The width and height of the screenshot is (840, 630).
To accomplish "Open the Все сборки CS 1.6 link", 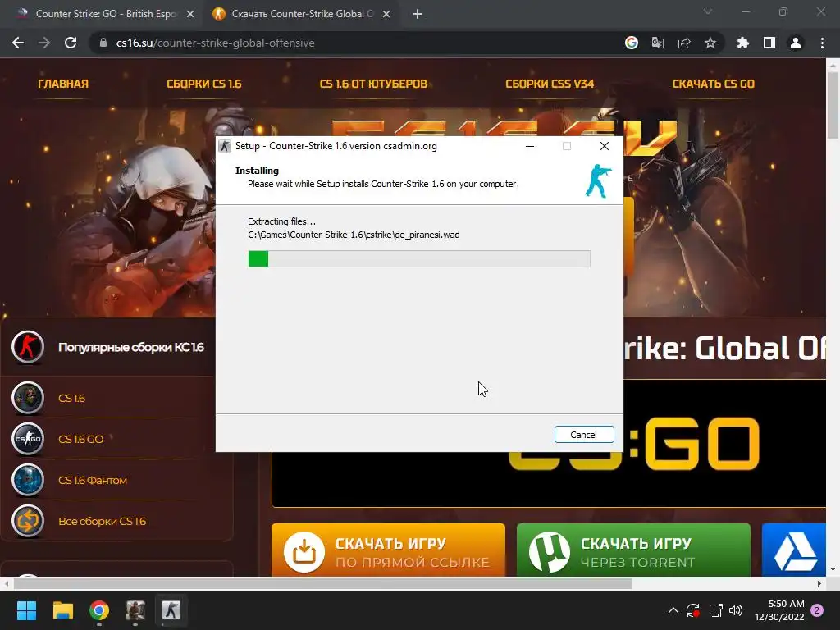I will click(x=102, y=521).
